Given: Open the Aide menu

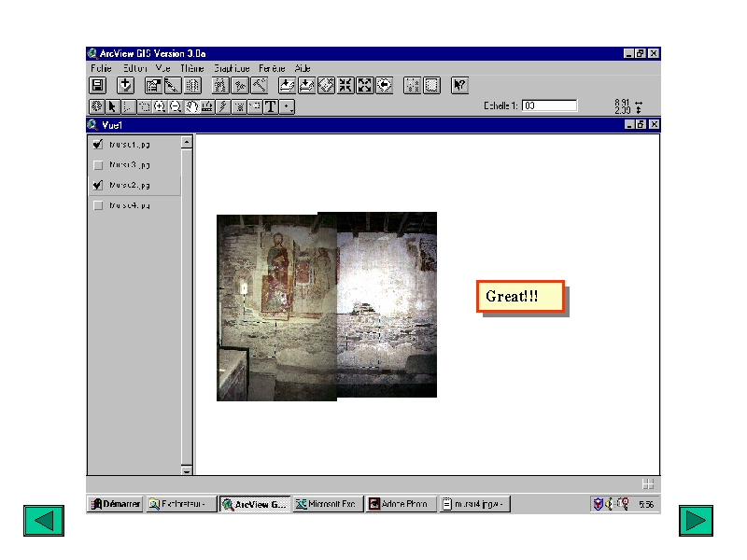Looking at the screenshot, I should pos(303,68).
